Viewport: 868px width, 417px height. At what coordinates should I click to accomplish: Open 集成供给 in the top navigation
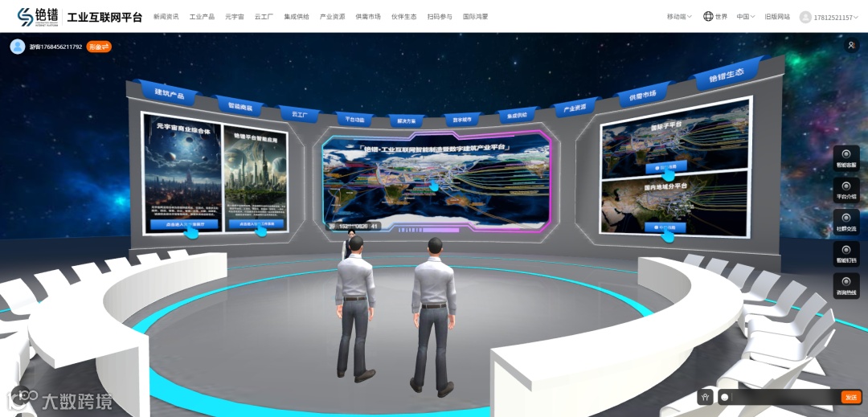297,17
